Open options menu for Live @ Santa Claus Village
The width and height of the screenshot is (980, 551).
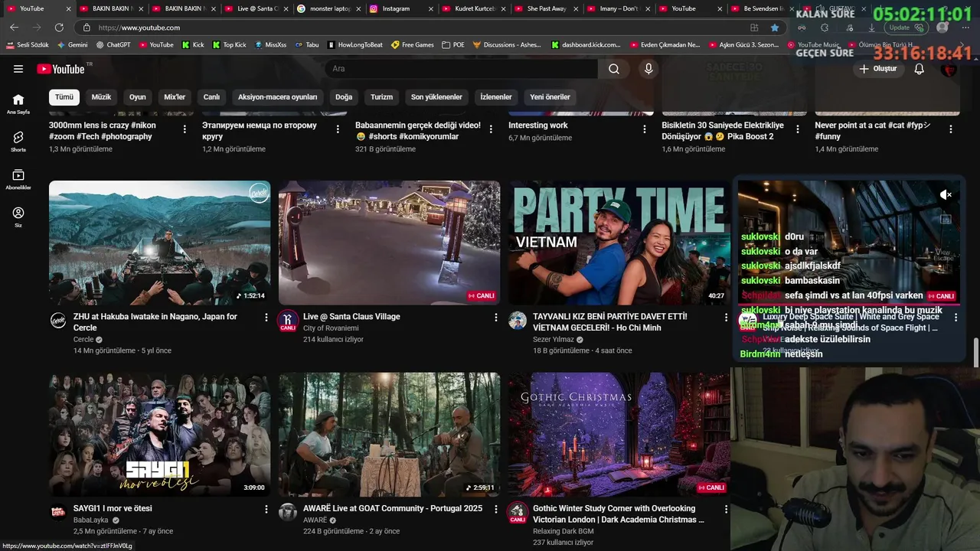point(496,317)
